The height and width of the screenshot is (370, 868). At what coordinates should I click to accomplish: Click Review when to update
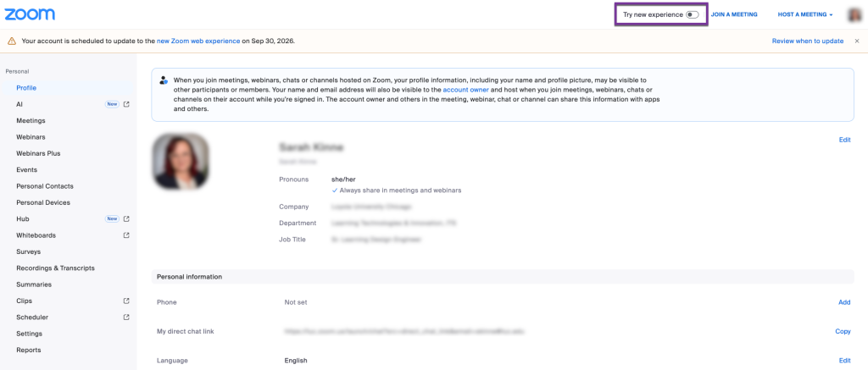click(x=808, y=41)
